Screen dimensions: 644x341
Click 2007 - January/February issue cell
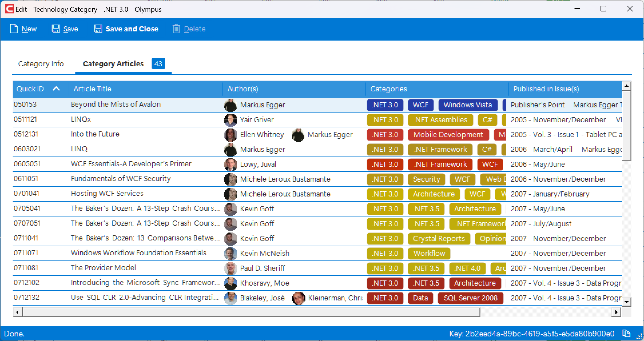click(550, 194)
